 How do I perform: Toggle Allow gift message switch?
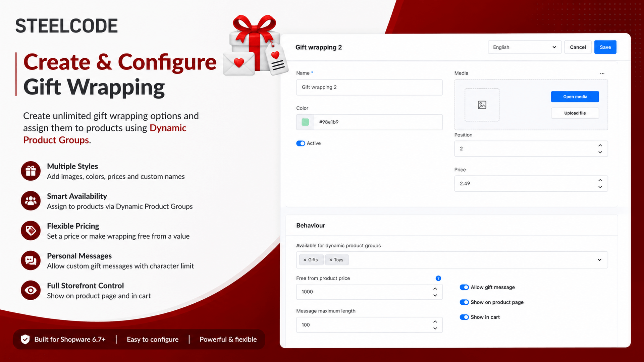coord(464,287)
